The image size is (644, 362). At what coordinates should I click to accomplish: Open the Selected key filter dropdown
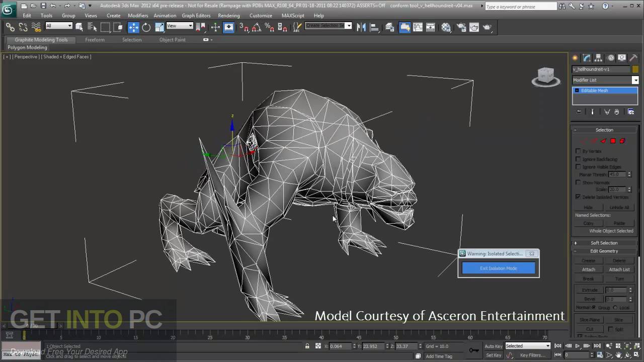click(x=527, y=346)
